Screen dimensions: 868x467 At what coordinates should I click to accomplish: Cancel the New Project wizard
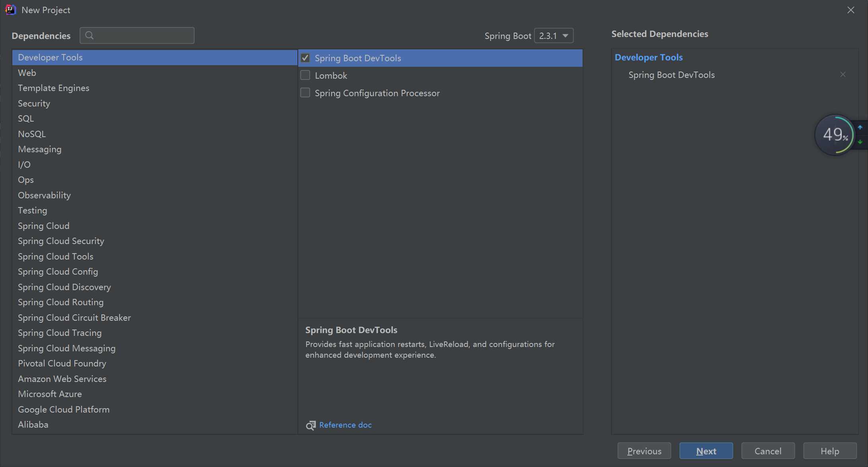click(768, 451)
